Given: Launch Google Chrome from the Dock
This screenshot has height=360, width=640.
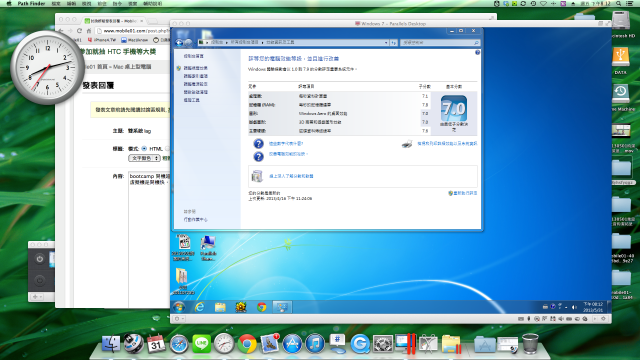Looking at the screenshot, I should click(247, 344).
